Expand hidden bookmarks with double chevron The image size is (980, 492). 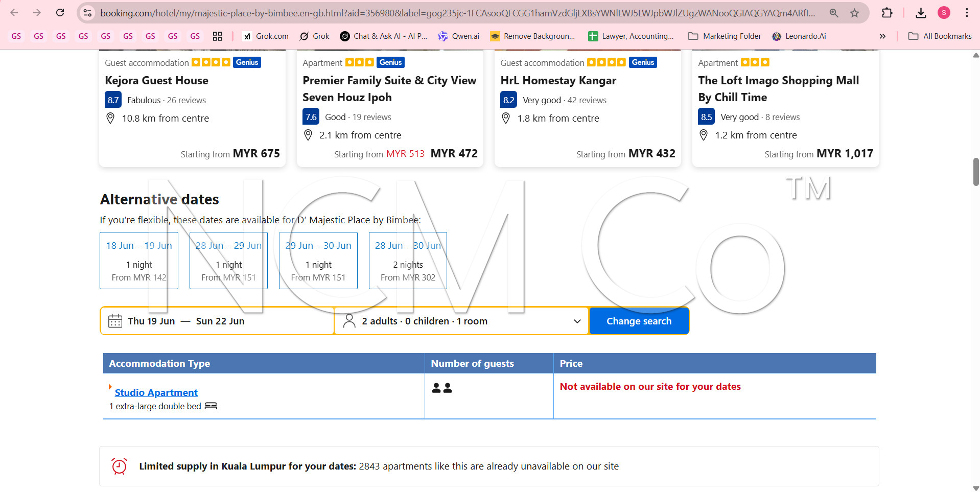click(x=882, y=36)
